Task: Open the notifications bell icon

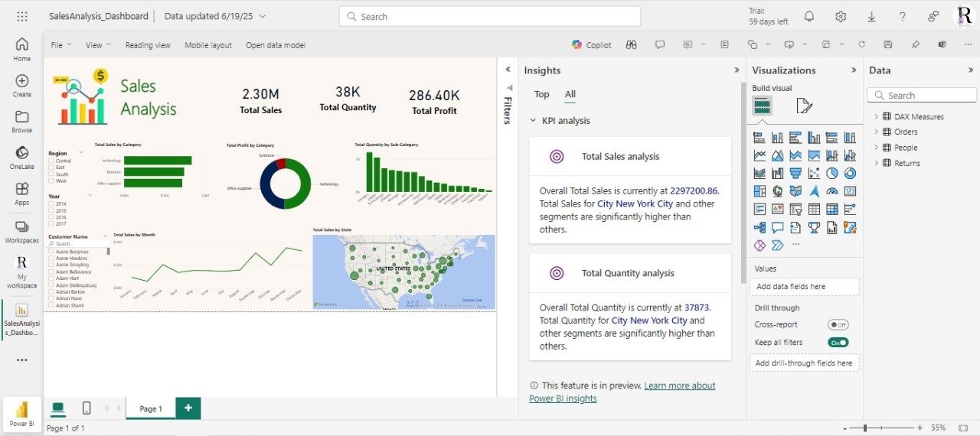Action: [809, 16]
